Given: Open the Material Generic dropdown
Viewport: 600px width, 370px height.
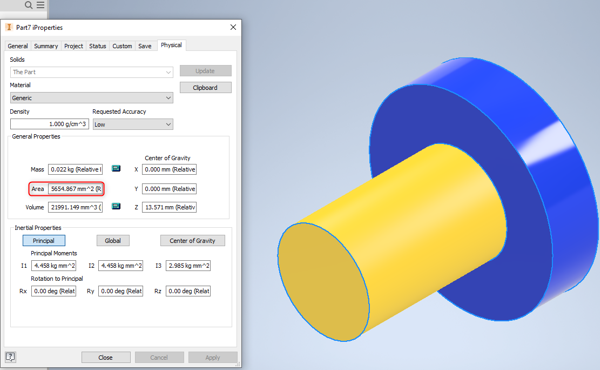Looking at the screenshot, I should click(x=91, y=98).
